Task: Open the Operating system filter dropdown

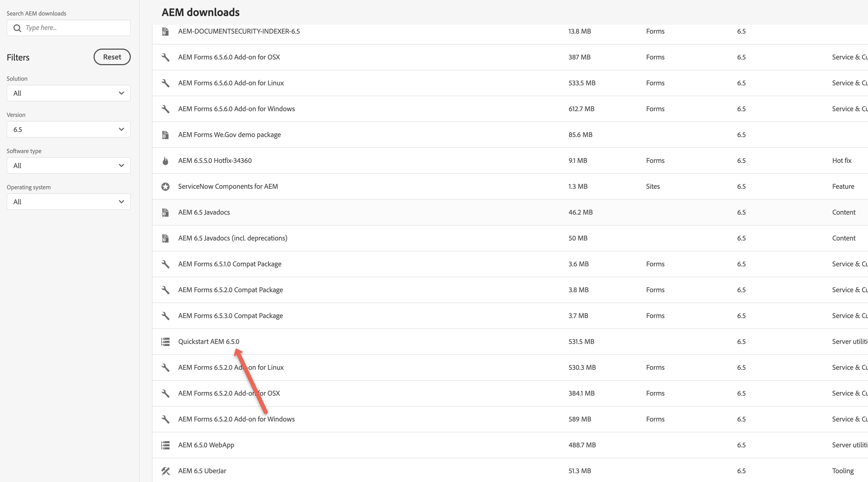Action: tap(68, 201)
